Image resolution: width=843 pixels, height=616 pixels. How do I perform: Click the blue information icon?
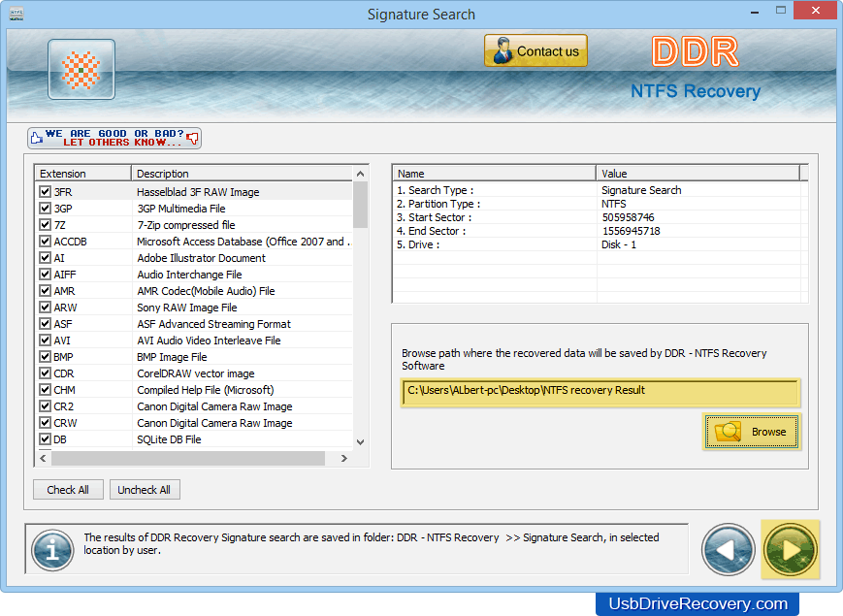pyautogui.click(x=52, y=550)
